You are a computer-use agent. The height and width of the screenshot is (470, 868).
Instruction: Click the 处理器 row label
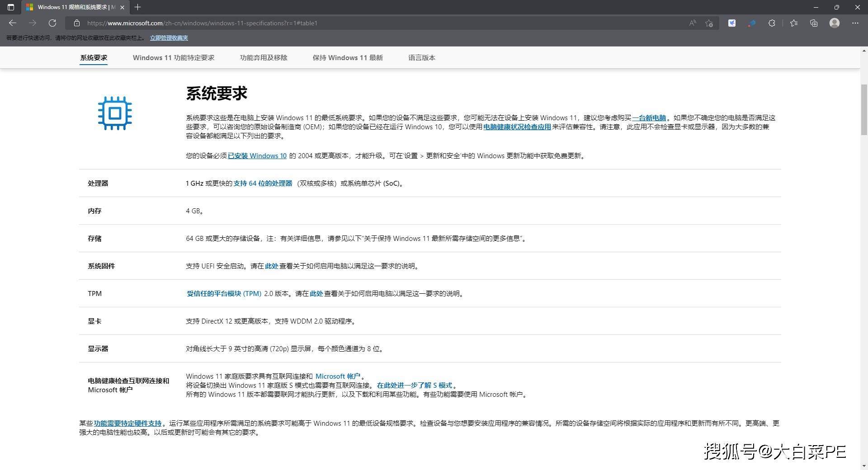pyautogui.click(x=98, y=183)
